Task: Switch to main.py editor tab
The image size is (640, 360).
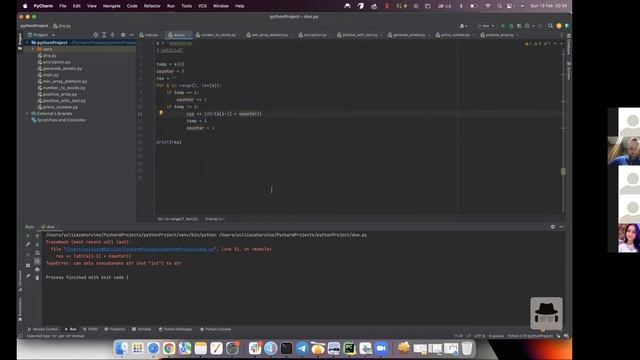Action: (150, 35)
